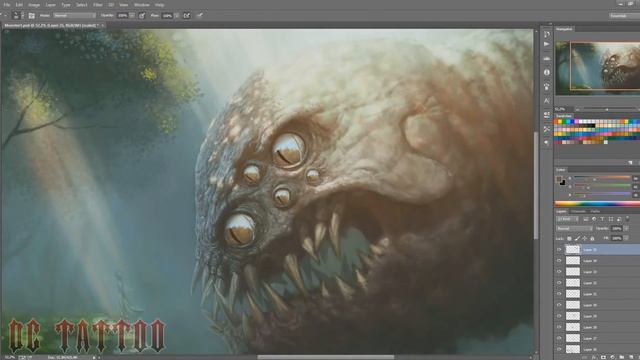Click the Layer 35 thumbnail
The height and width of the screenshot is (360, 640).
pyautogui.click(x=573, y=249)
